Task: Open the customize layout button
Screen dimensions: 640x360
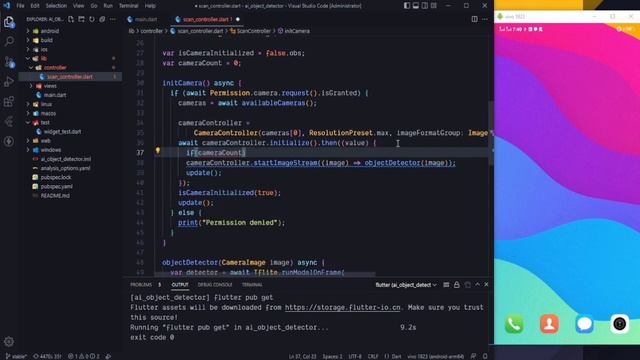Action: point(433,6)
